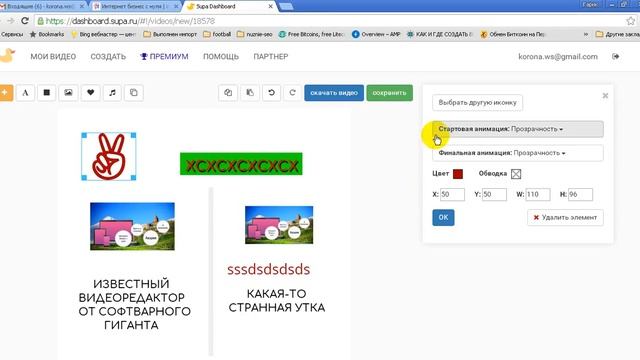
Task: Select the smaller landscape image on right
Action: tap(279, 225)
